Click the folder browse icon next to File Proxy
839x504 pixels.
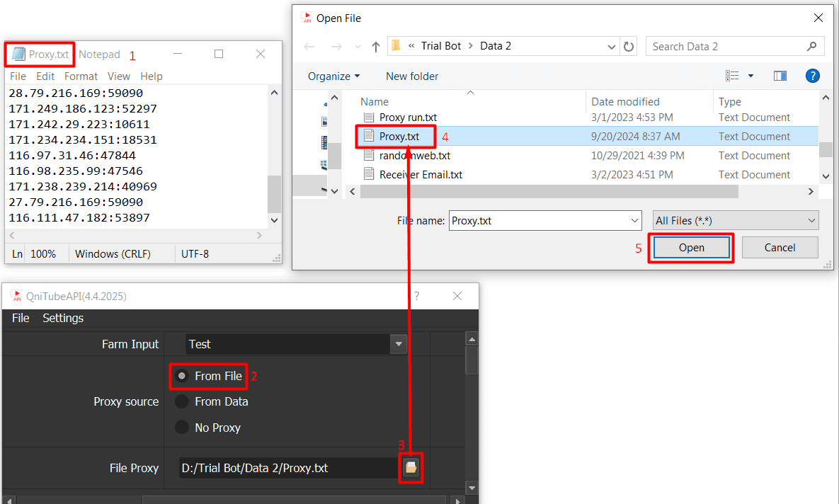(x=411, y=468)
